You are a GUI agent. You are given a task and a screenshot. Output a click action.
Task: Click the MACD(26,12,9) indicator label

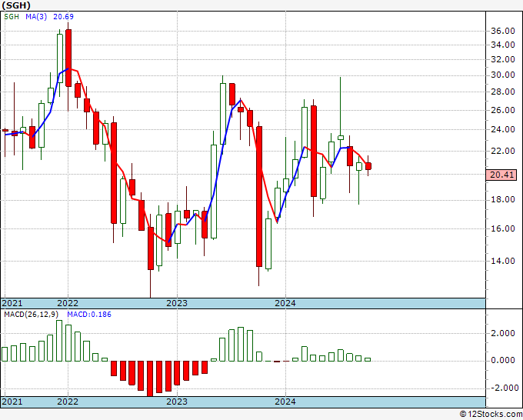click(x=32, y=315)
